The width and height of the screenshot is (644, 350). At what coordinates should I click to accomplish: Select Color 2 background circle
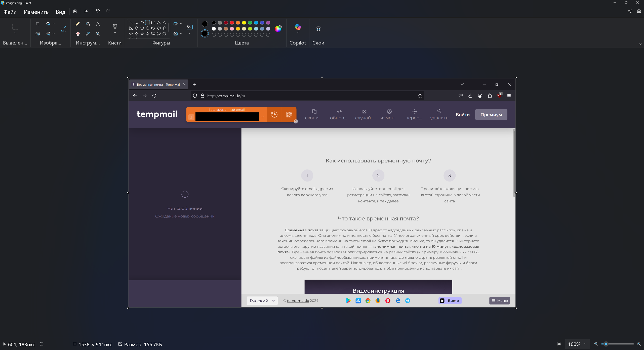(205, 33)
